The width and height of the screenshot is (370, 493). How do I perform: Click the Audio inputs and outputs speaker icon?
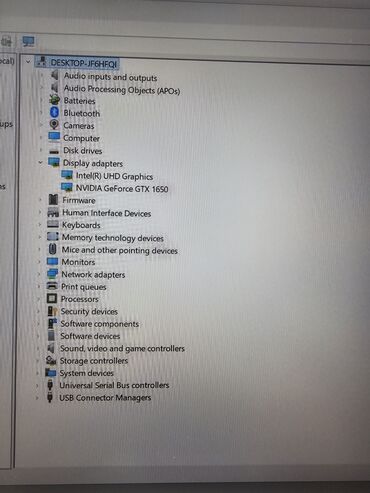pos(54,75)
